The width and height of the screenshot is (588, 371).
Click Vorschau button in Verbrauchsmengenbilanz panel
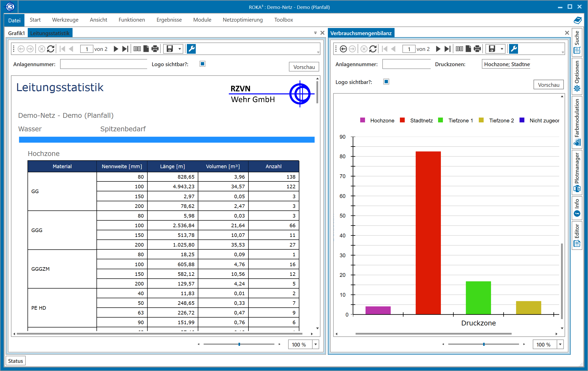point(549,85)
